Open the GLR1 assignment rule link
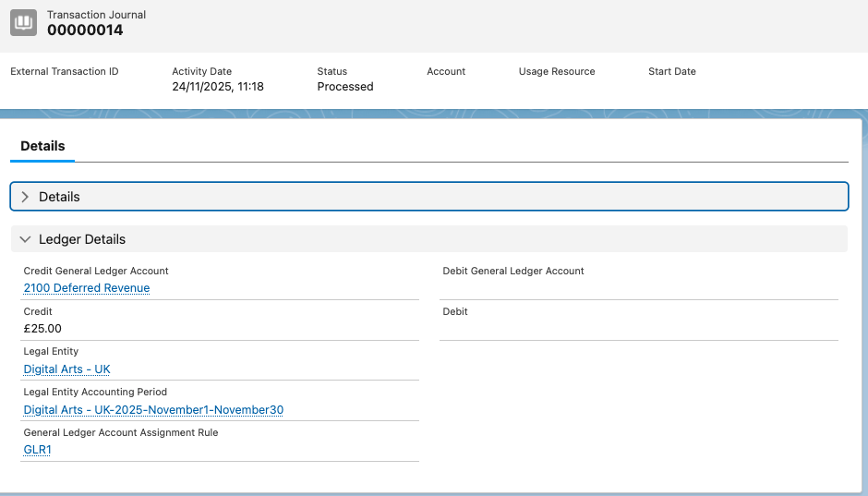Screen dimensions: 868x496 pyautogui.click(x=37, y=451)
